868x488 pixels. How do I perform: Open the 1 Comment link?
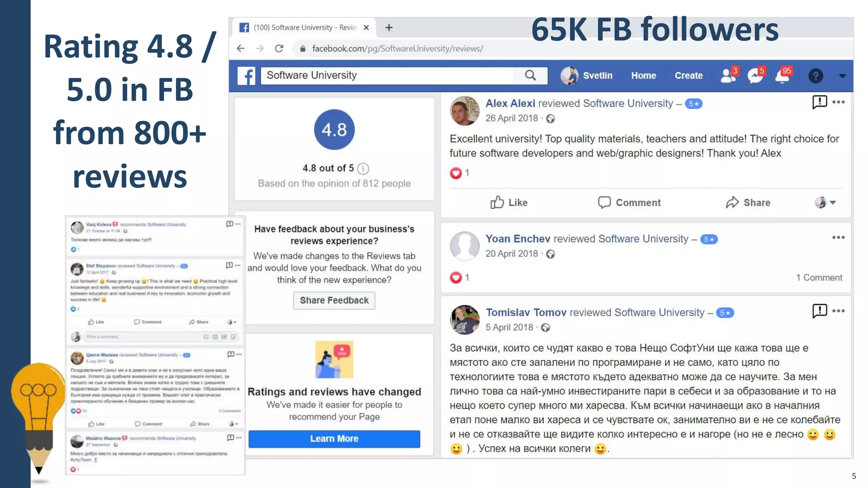click(x=819, y=278)
